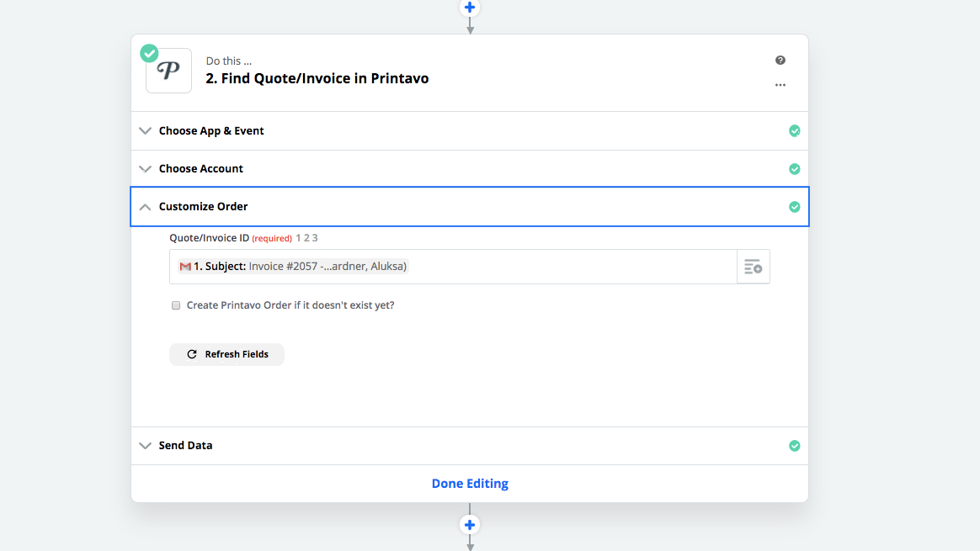Click the green checkmark on Customize Order
980x551 pixels.
click(x=795, y=207)
